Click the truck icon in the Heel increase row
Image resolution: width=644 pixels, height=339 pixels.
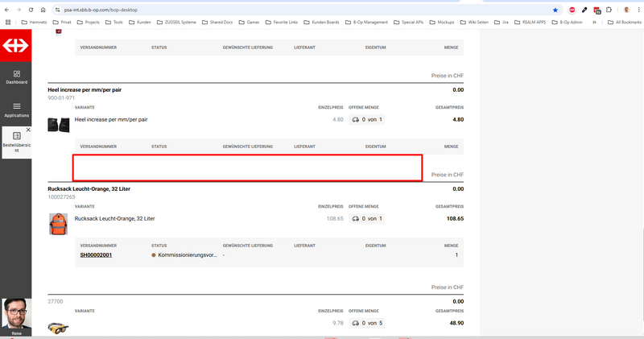click(x=356, y=120)
